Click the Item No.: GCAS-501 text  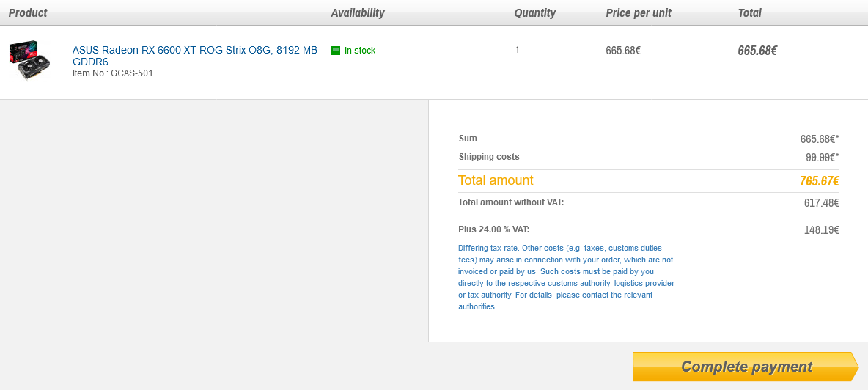[x=112, y=73]
